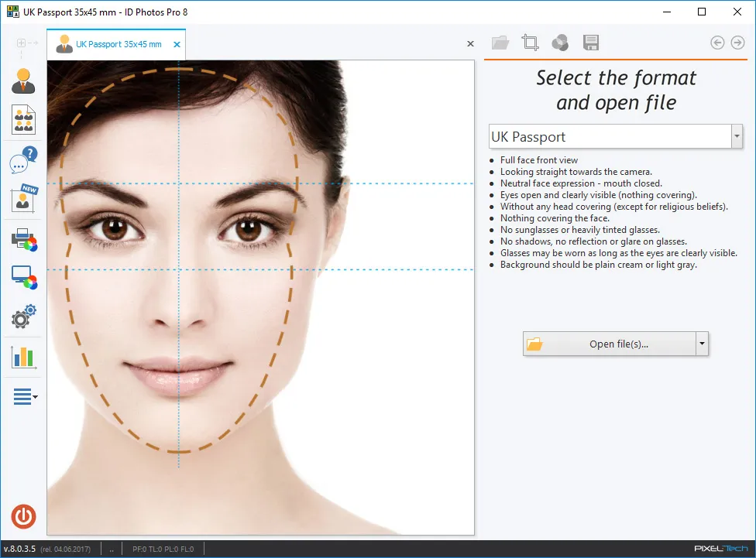Open the statistics bar chart panel
The width and height of the screenshot is (756, 558).
[x=22, y=357]
